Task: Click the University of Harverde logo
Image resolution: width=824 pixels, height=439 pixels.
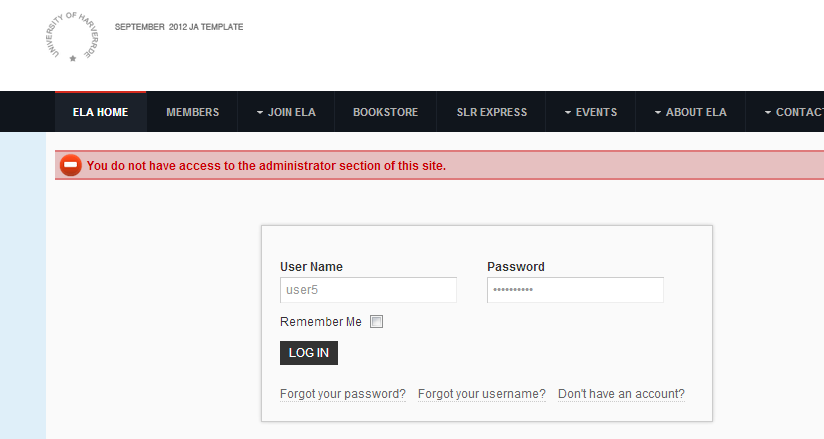Action: tap(72, 39)
